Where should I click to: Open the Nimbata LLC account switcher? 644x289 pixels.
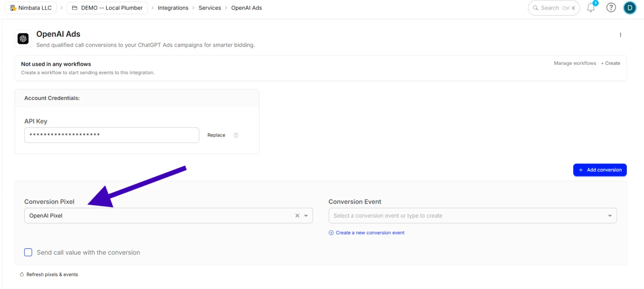(31, 8)
